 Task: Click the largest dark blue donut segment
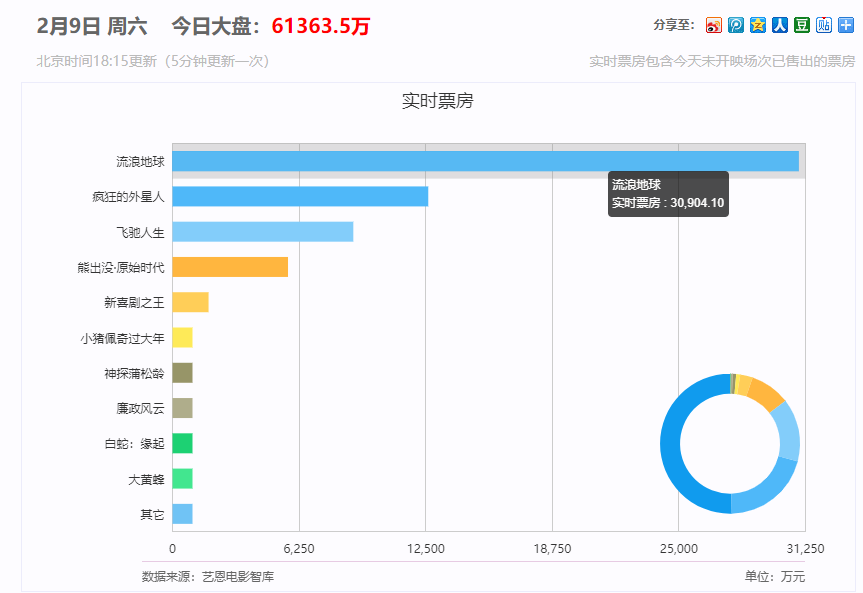click(670, 444)
